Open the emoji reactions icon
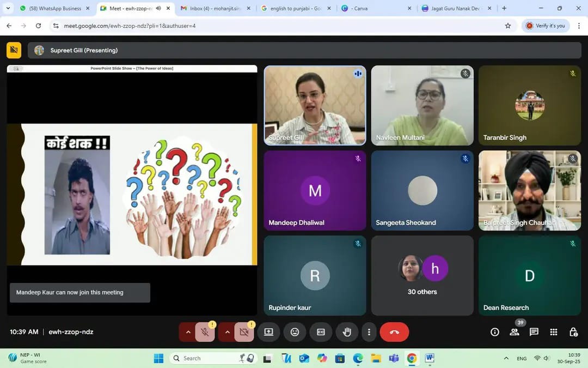The image size is (588, 368). (295, 332)
